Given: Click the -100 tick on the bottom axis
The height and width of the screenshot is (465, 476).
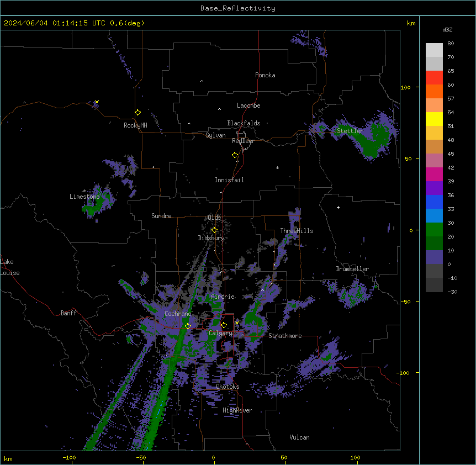Looking at the screenshot, I should click(x=70, y=458).
